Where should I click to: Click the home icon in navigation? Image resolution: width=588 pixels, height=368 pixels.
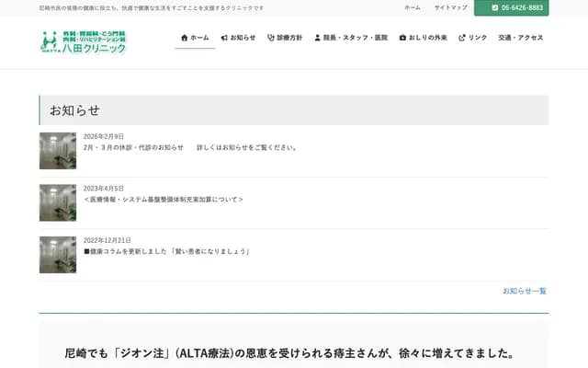click(x=185, y=38)
